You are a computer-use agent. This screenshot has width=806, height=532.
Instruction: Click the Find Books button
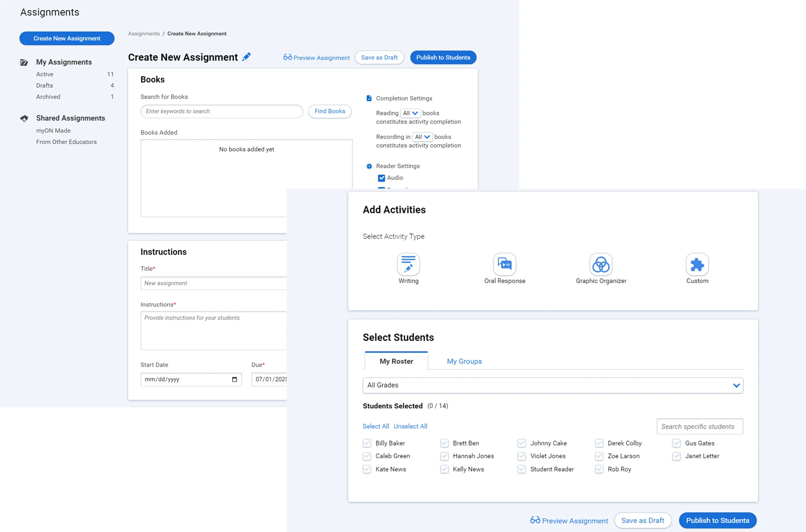coord(330,111)
